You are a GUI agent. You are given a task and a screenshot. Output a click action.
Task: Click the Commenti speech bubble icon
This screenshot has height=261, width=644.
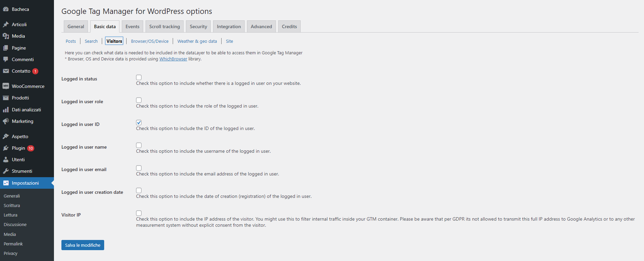6,59
